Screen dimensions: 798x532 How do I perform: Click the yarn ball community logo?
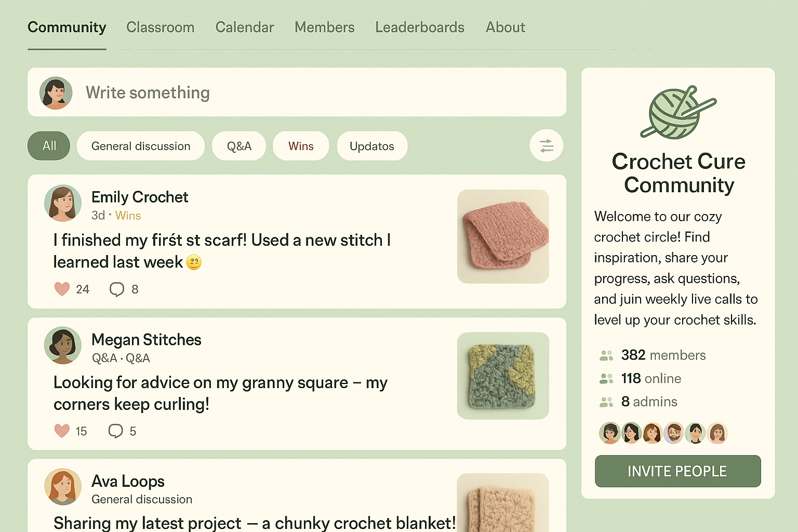point(678,112)
